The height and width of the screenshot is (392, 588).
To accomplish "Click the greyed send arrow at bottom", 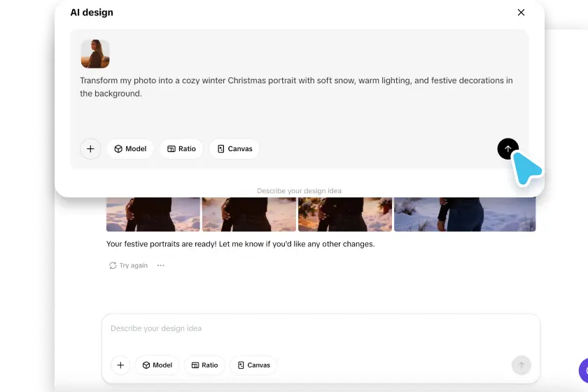I will pyautogui.click(x=521, y=365).
